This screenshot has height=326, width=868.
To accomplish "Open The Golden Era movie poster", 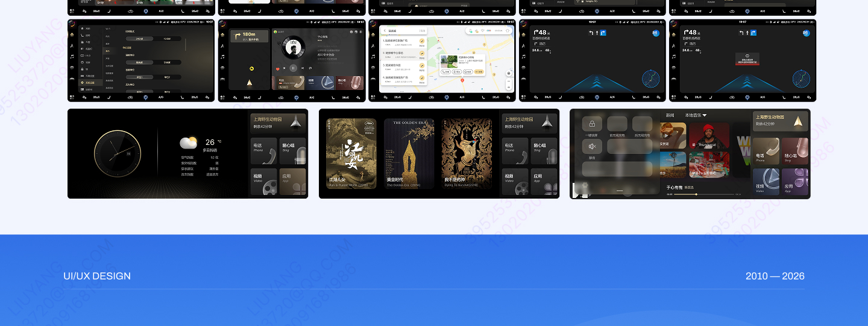I will pyautogui.click(x=409, y=153).
